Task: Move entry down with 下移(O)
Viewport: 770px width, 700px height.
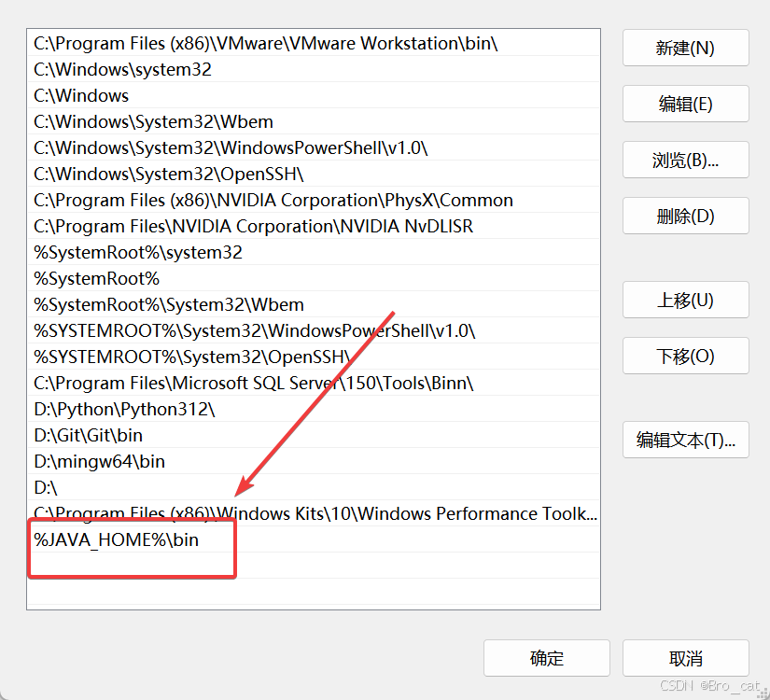Action: [686, 356]
